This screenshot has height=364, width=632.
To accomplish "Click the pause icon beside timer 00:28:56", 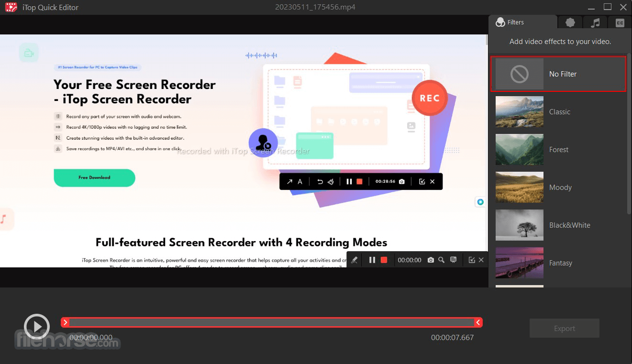I will [x=349, y=182].
